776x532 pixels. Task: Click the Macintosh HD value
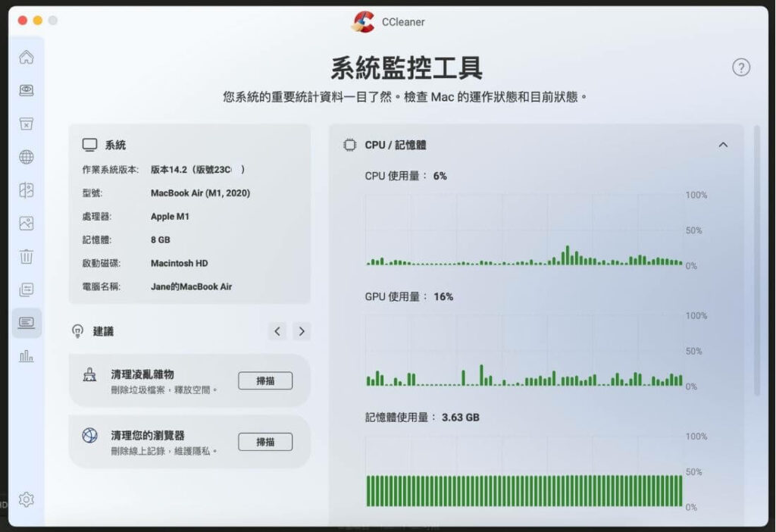pos(179,263)
